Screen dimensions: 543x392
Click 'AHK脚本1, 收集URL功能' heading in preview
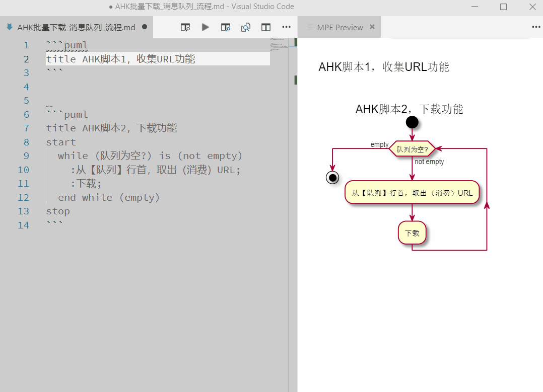point(384,67)
